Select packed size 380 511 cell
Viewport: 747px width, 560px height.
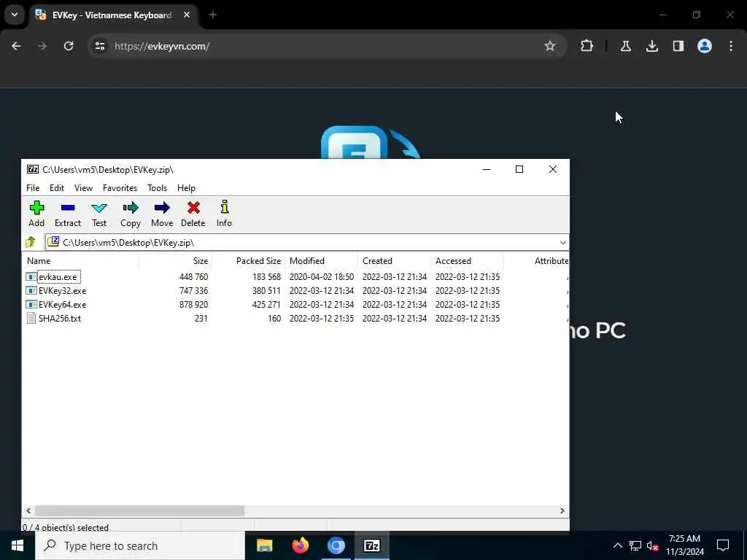266,290
